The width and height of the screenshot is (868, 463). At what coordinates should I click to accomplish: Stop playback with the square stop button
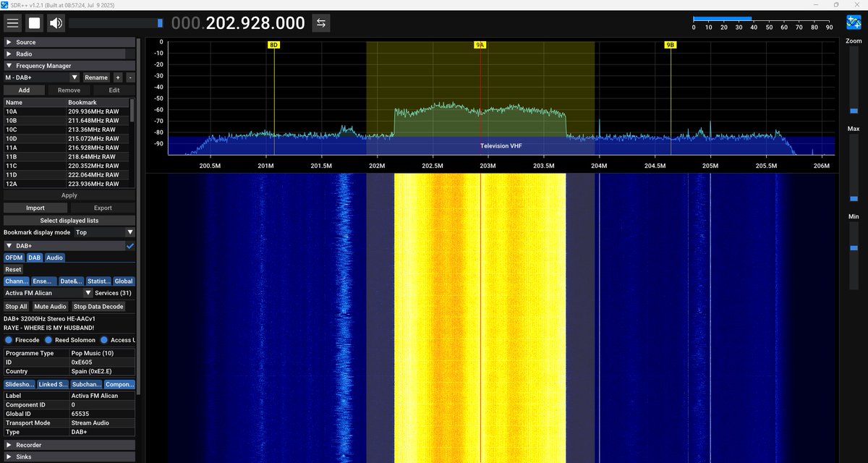pos(34,23)
